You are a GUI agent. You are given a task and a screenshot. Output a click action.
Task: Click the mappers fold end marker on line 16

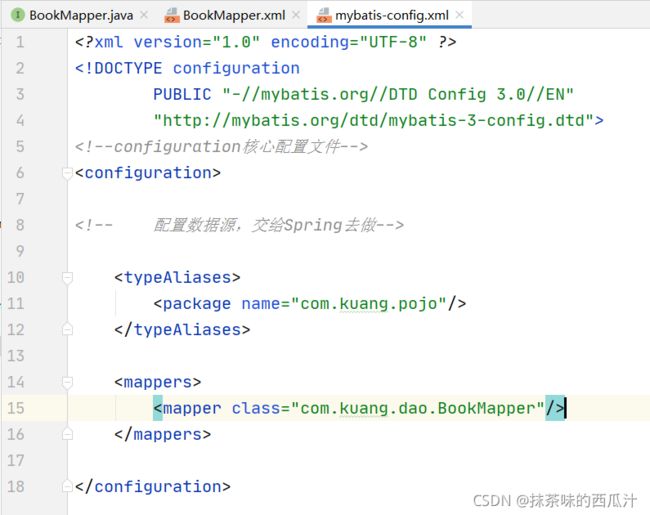pyautogui.click(x=67, y=434)
